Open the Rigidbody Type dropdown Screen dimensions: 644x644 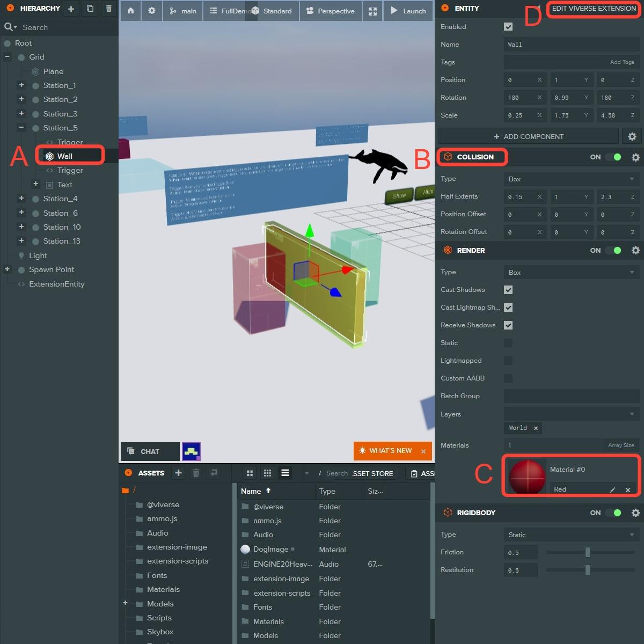pyautogui.click(x=571, y=535)
